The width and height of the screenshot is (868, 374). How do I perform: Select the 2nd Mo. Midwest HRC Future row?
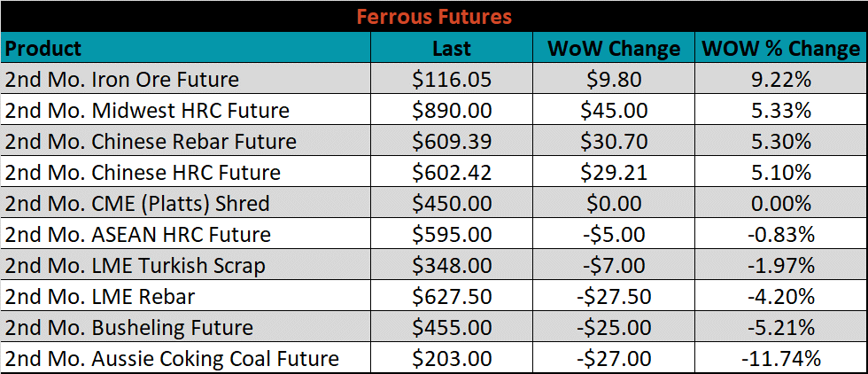tap(433, 110)
